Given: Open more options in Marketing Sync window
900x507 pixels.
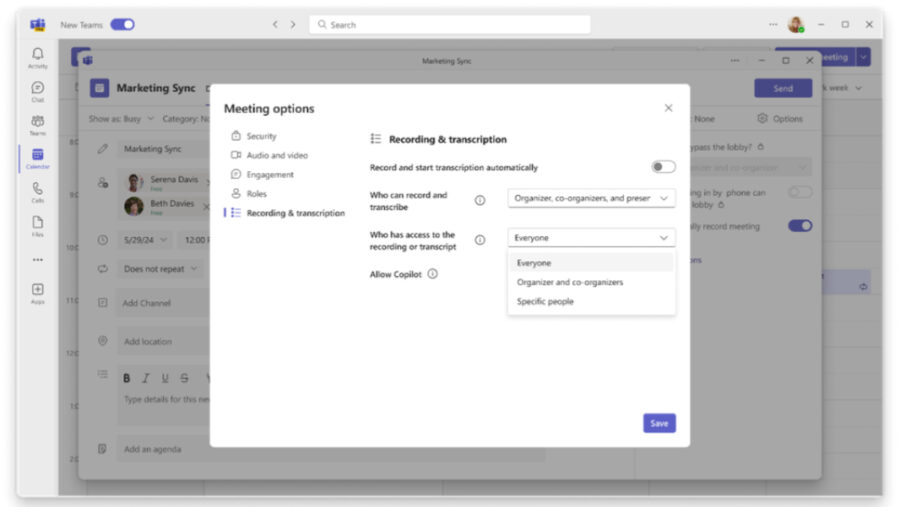Looking at the screenshot, I should (x=735, y=60).
